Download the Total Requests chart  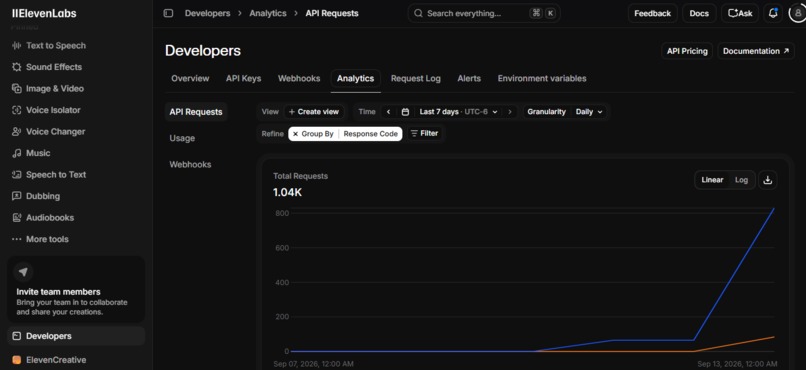click(767, 180)
